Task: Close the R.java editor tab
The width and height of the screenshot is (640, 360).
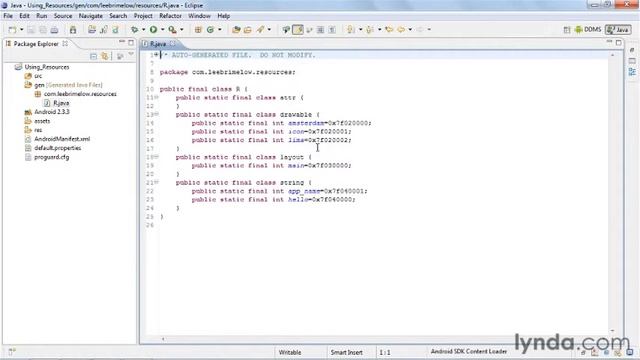Action: point(173,44)
